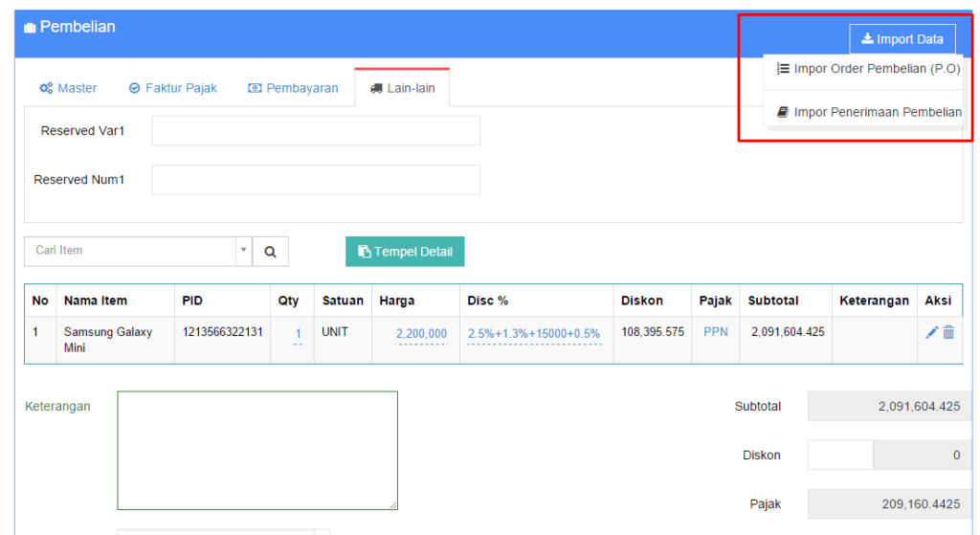The height and width of the screenshot is (535, 980).
Task: Click the Keterangan text area
Action: [257, 451]
